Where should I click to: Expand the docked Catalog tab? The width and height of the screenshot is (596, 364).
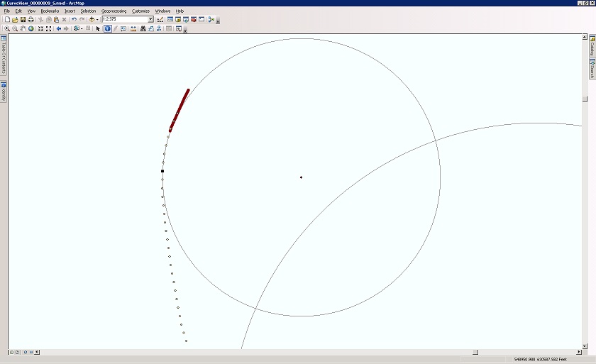coord(592,45)
